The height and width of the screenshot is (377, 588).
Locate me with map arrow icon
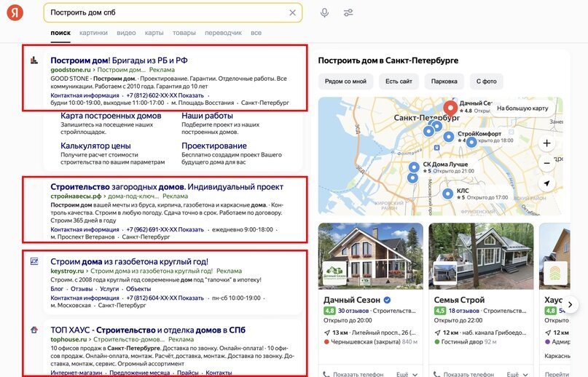pyautogui.click(x=546, y=183)
